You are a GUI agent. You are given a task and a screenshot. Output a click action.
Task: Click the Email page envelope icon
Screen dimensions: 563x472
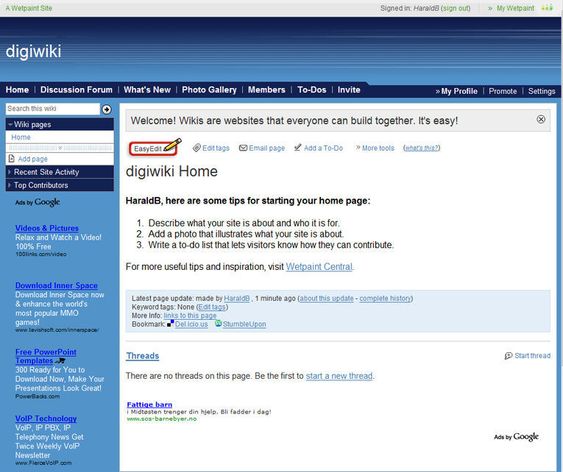pyautogui.click(x=243, y=148)
